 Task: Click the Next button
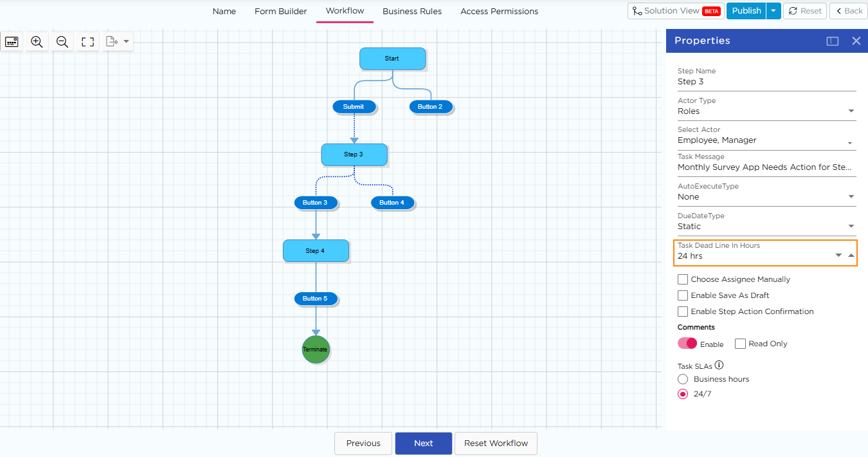(x=423, y=443)
